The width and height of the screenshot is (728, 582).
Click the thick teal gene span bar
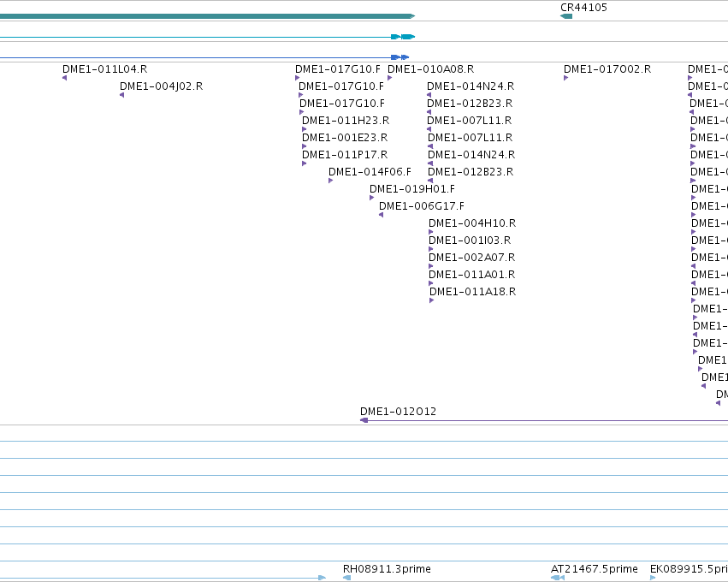pyautogui.click(x=207, y=16)
